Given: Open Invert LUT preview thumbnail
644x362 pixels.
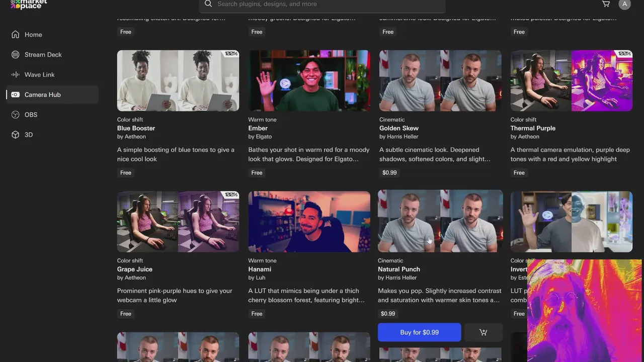Looking at the screenshot, I should pos(572,222).
